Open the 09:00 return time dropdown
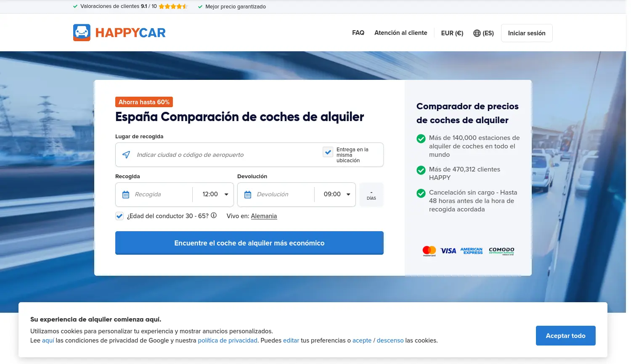Screen dimensions: 631x364 (x=335, y=194)
